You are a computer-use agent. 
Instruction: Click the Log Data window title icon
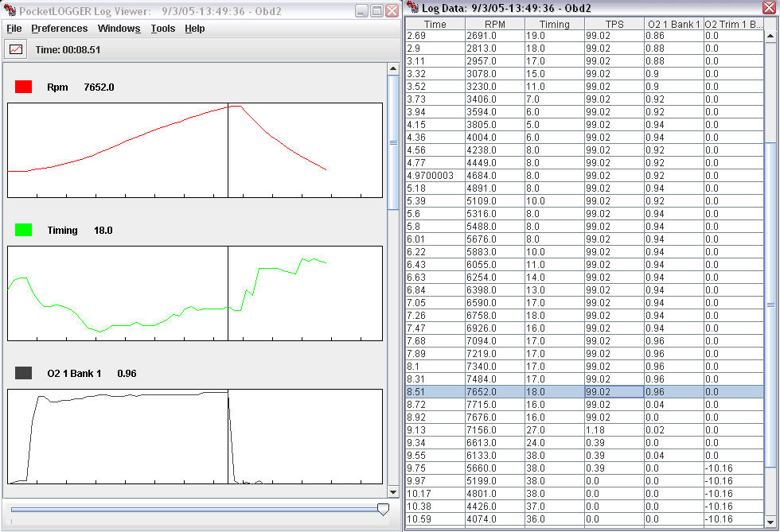412,7
